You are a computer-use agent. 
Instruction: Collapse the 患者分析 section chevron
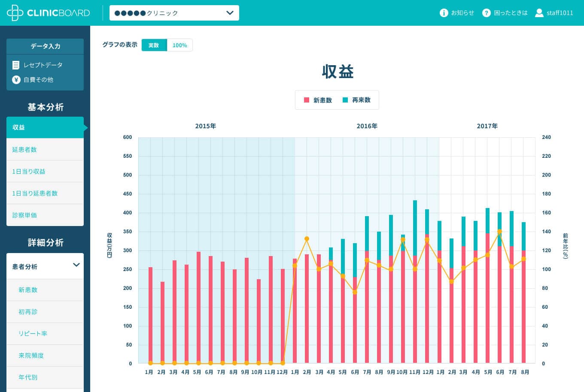(76, 265)
